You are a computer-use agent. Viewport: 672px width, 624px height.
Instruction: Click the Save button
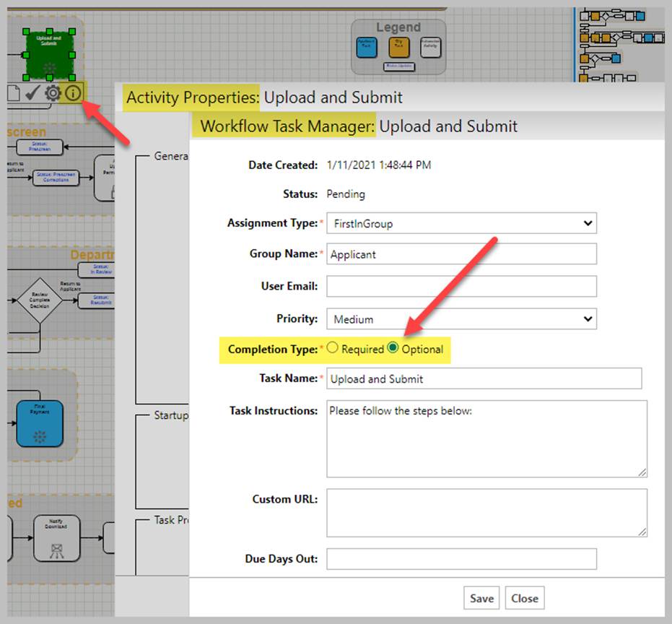pos(481,598)
